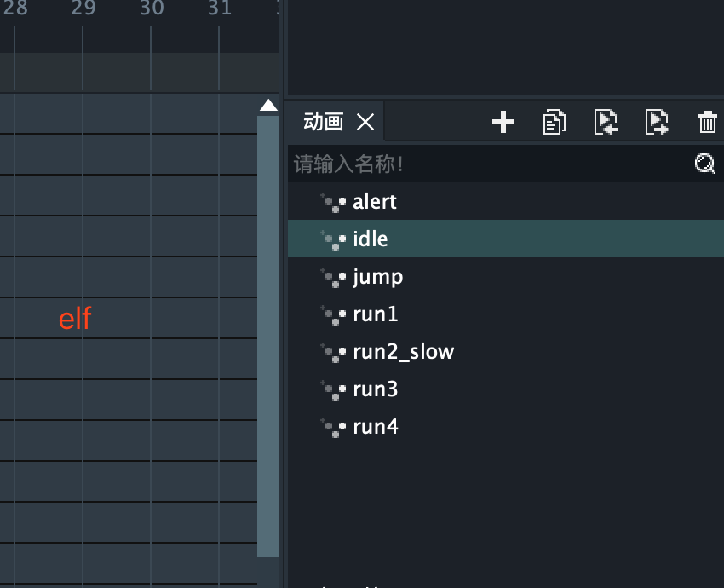
Task: Click the search magnifier icon
Action: [704, 164]
